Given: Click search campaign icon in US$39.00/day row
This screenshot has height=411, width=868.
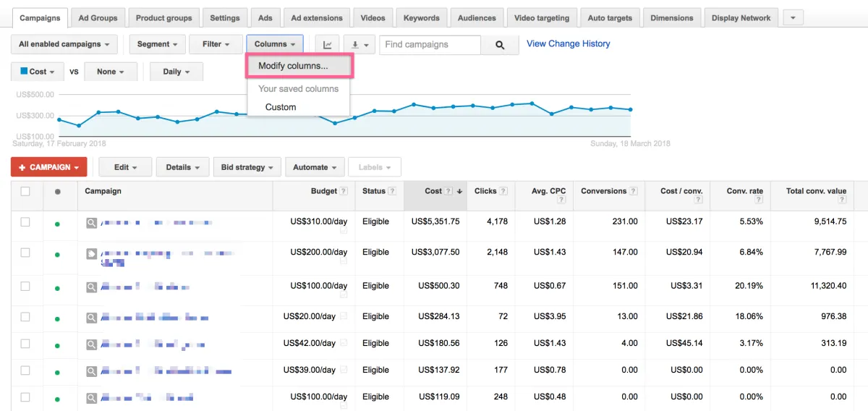Looking at the screenshot, I should pos(91,371).
